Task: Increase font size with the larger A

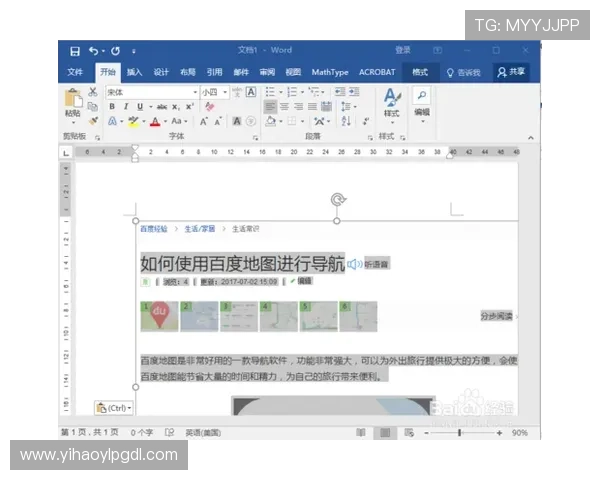Action: tap(204, 122)
